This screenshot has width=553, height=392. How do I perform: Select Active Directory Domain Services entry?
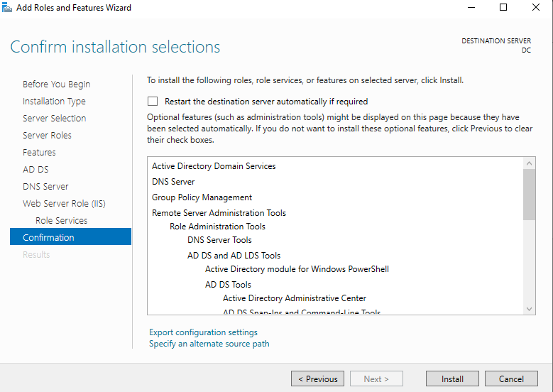214,166
